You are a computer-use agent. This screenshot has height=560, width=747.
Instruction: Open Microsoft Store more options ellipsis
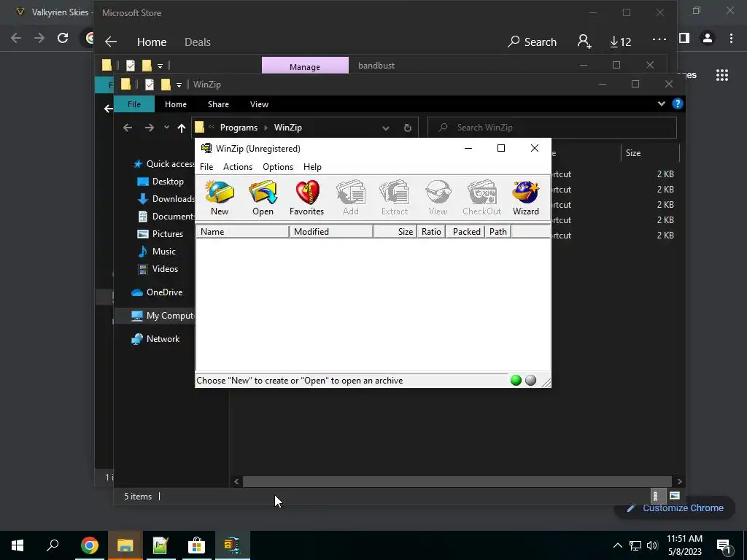click(659, 39)
